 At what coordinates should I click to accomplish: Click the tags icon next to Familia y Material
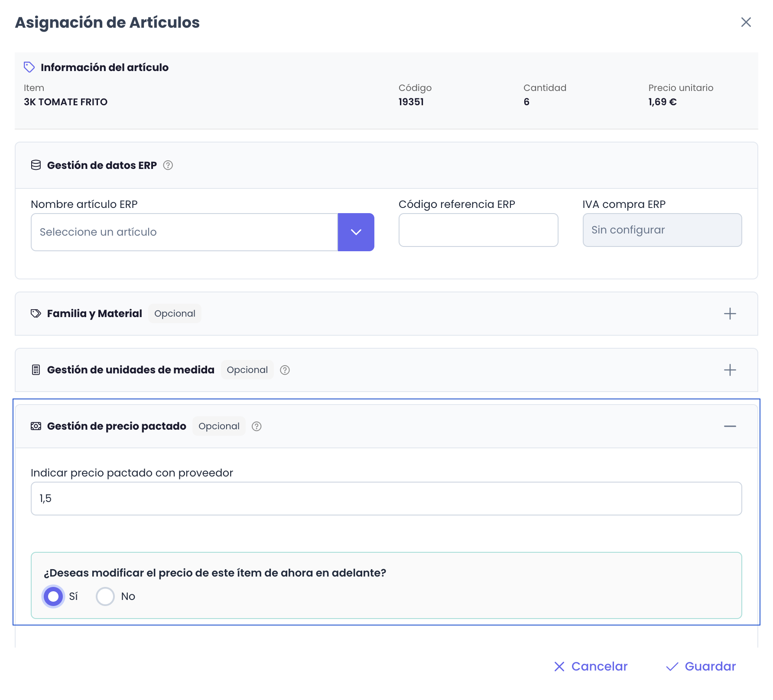[x=36, y=314]
